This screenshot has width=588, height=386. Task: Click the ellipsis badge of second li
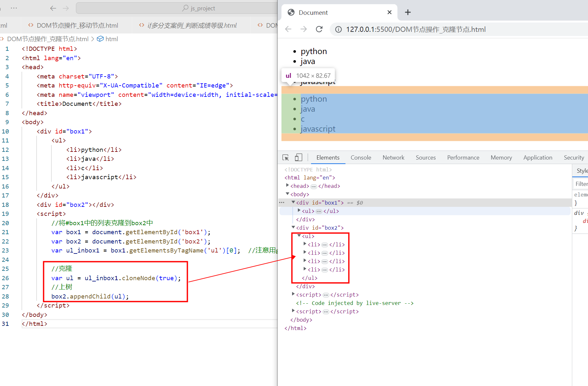(x=325, y=253)
